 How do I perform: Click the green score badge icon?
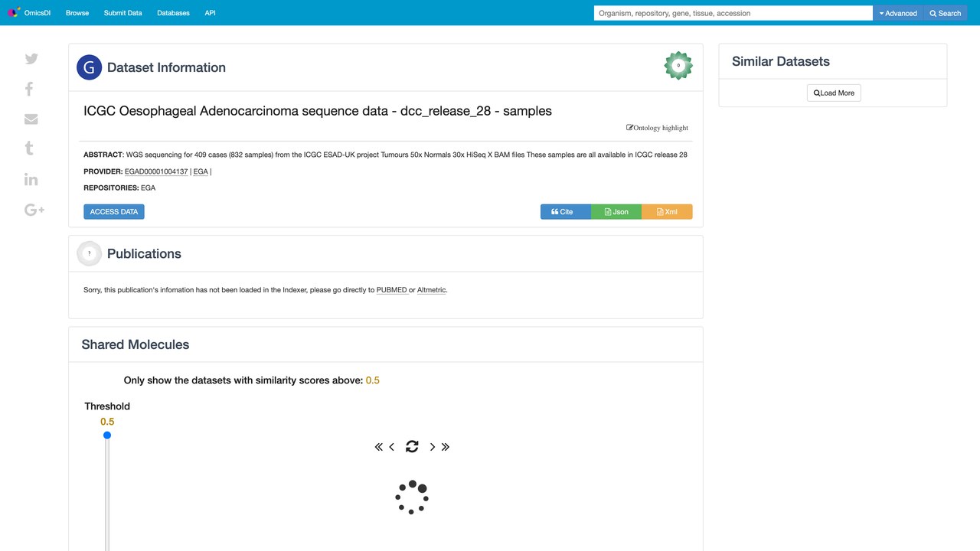coord(678,66)
